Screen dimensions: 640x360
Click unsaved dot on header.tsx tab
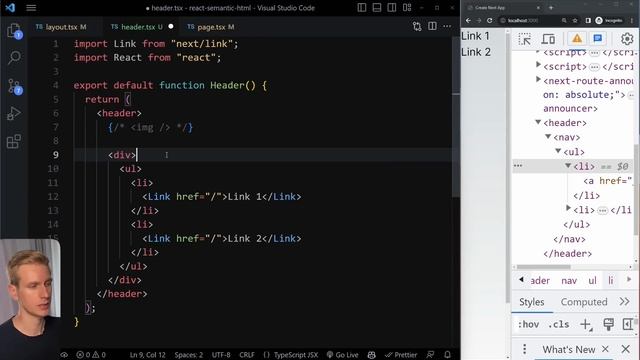(x=171, y=27)
